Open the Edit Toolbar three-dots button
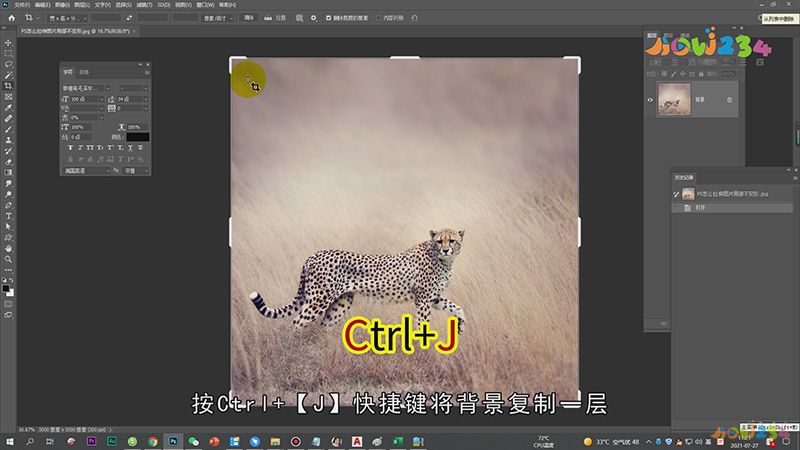 coord(8,270)
